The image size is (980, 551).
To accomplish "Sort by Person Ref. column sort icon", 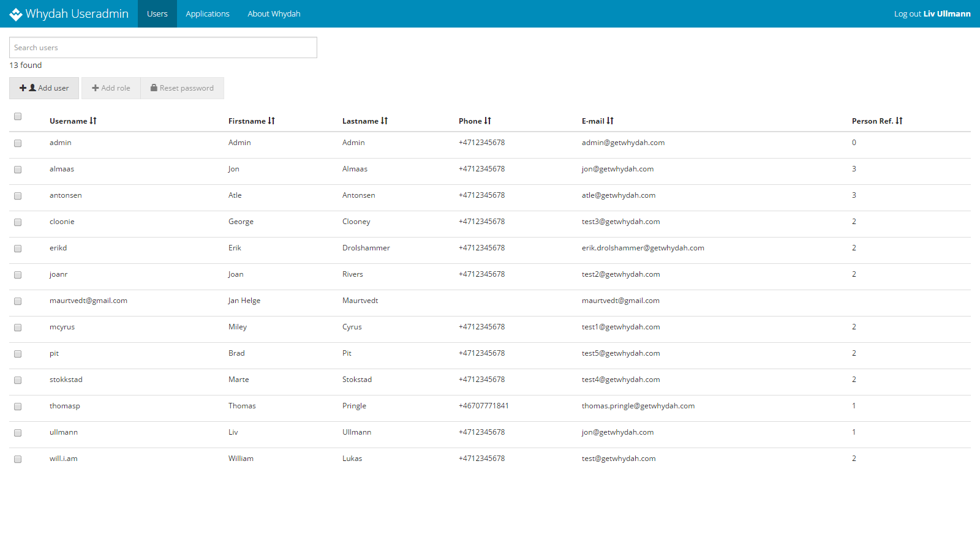I will [x=899, y=121].
